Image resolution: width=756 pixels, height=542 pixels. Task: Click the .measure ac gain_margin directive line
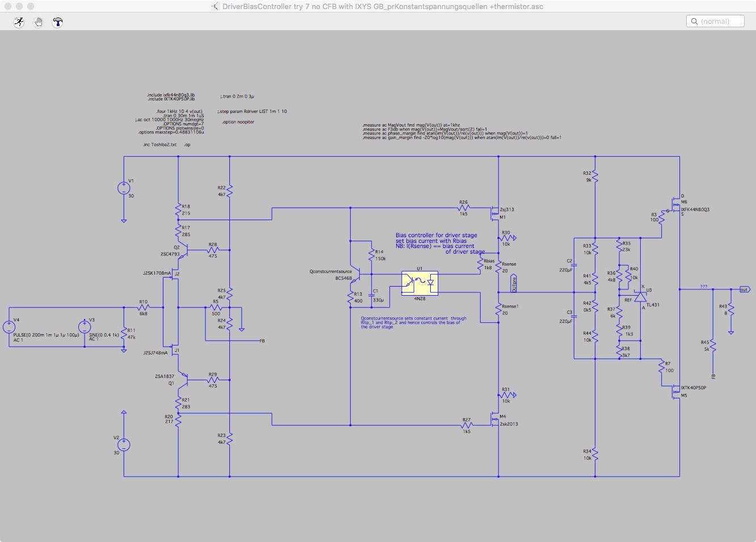click(x=461, y=137)
